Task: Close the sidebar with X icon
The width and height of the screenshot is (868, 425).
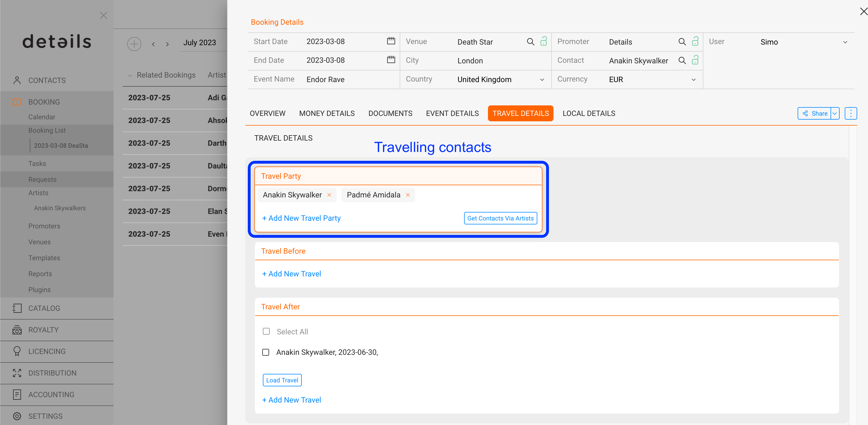Action: click(103, 16)
